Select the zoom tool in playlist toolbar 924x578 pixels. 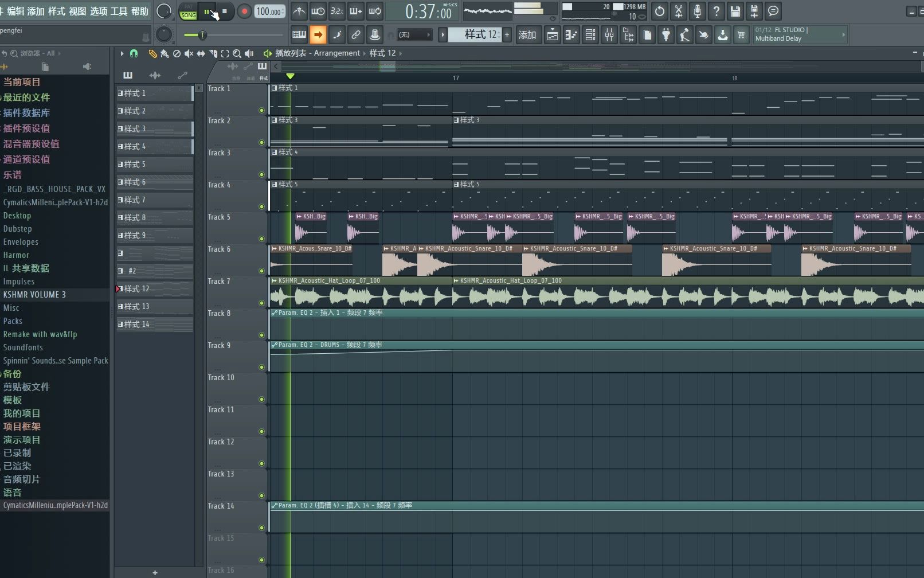[x=237, y=53]
